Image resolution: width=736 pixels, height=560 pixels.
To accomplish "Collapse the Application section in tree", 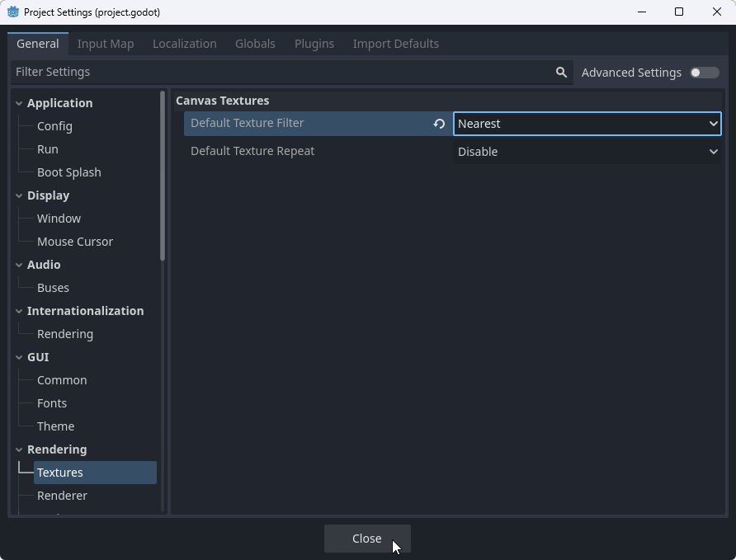I will click(19, 103).
